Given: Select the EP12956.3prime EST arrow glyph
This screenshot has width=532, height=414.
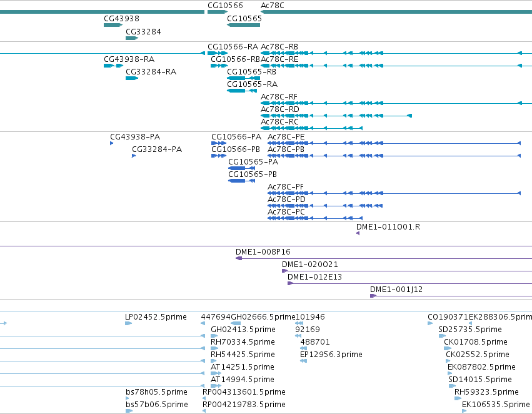Looking at the screenshot, I should coord(303,361).
